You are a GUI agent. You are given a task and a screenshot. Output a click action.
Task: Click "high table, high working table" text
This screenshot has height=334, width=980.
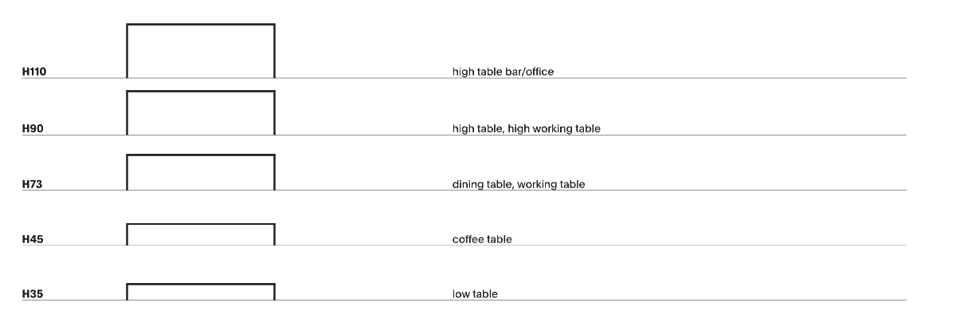[526, 128]
